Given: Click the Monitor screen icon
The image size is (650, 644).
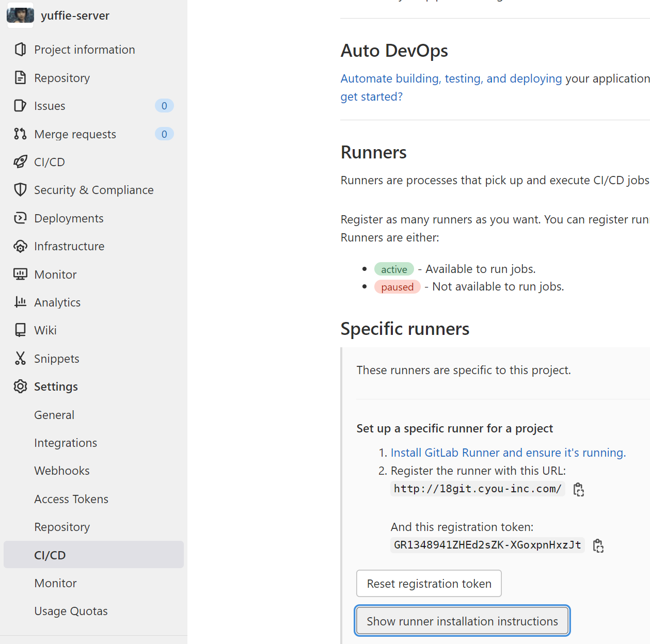Looking at the screenshot, I should [20, 274].
